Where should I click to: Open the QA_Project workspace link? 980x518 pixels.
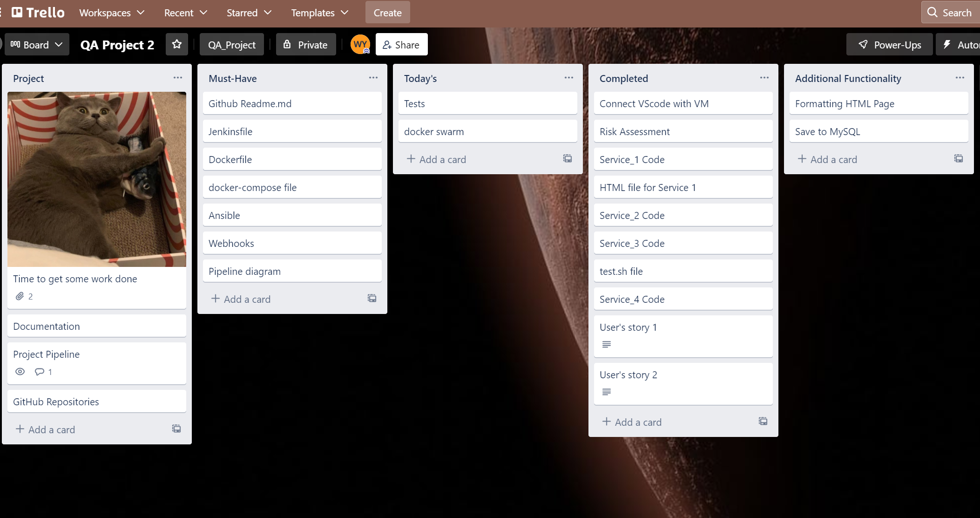pos(232,44)
